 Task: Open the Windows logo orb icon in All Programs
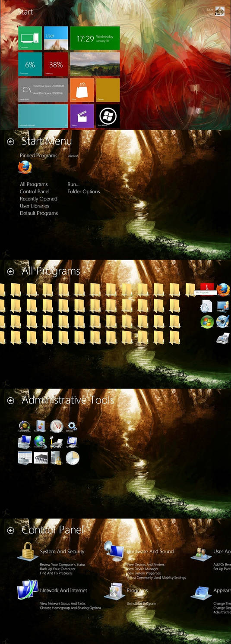click(207, 322)
